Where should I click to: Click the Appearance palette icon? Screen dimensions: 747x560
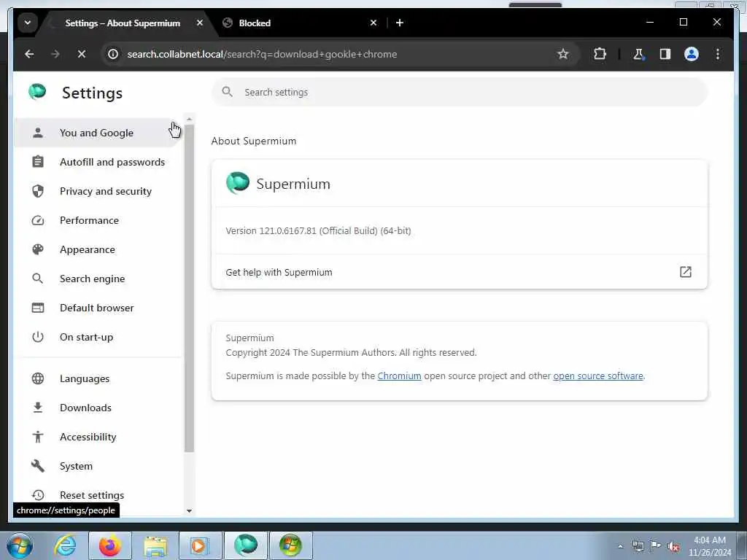(38, 249)
